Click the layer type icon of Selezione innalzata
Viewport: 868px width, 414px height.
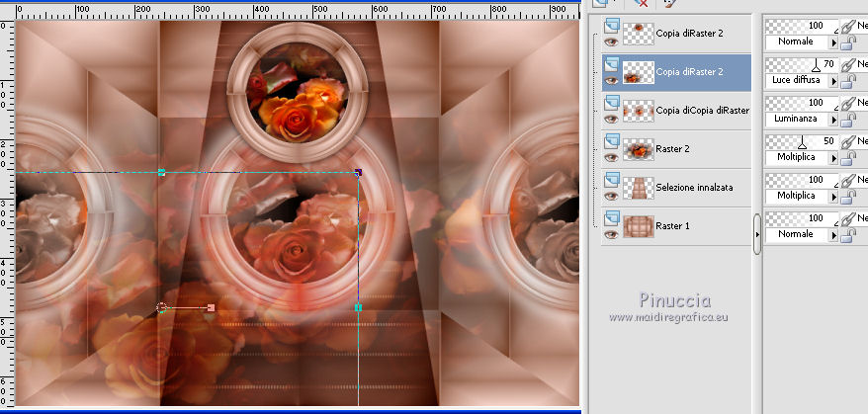pyautogui.click(x=612, y=179)
